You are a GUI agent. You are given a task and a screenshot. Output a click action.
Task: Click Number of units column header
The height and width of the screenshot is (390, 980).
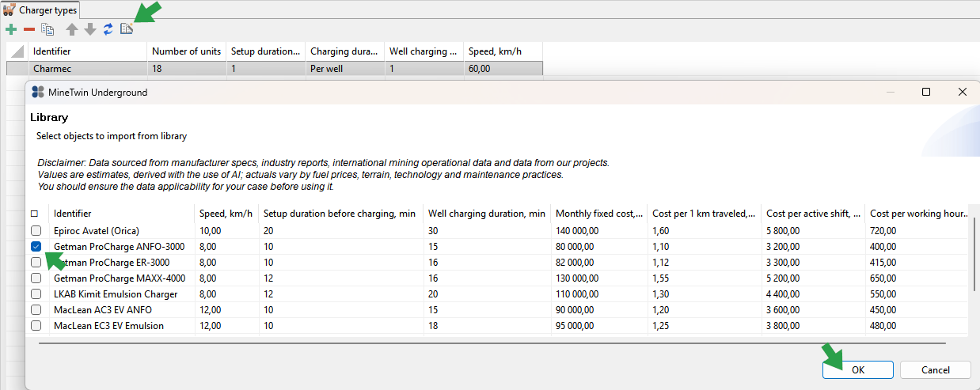[187, 51]
